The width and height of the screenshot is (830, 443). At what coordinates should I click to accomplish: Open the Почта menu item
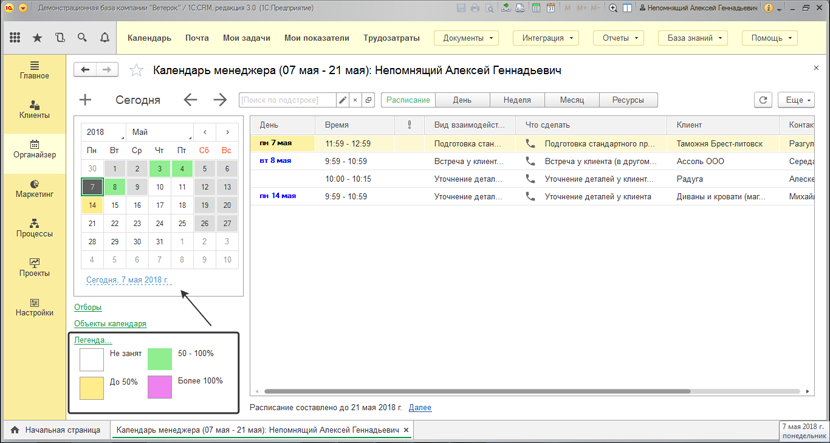click(197, 39)
